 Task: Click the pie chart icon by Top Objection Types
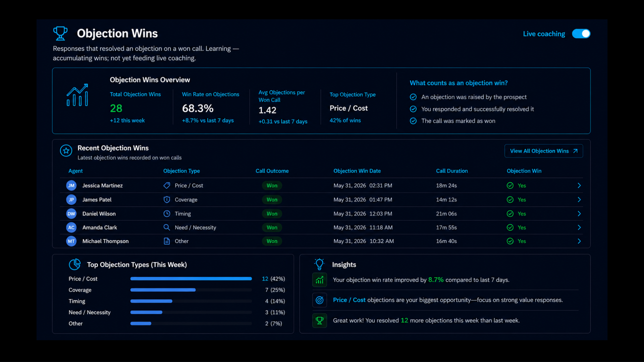74,264
